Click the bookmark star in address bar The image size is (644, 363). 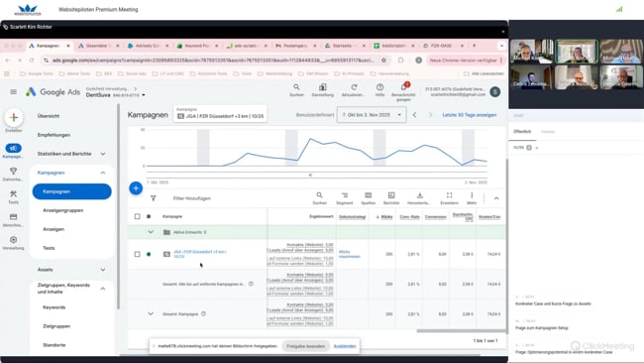pos(383,60)
